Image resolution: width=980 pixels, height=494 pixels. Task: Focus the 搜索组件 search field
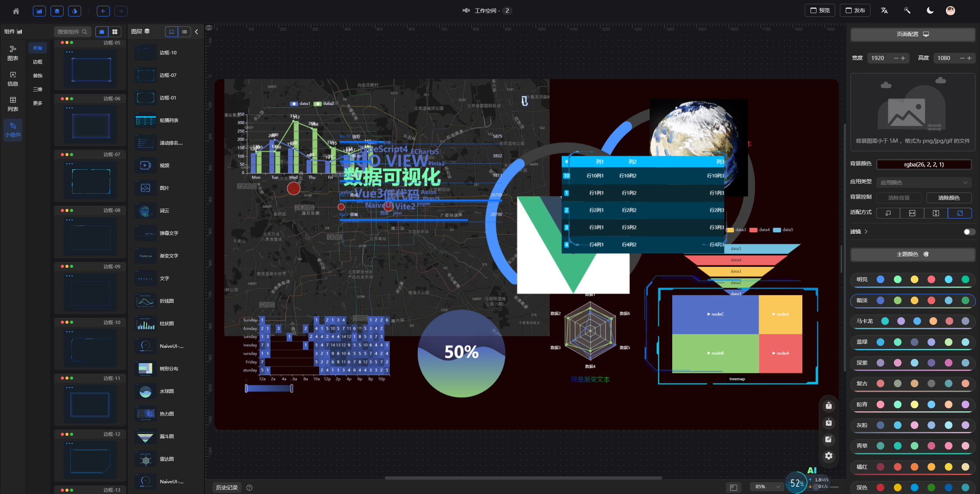pyautogui.click(x=72, y=32)
